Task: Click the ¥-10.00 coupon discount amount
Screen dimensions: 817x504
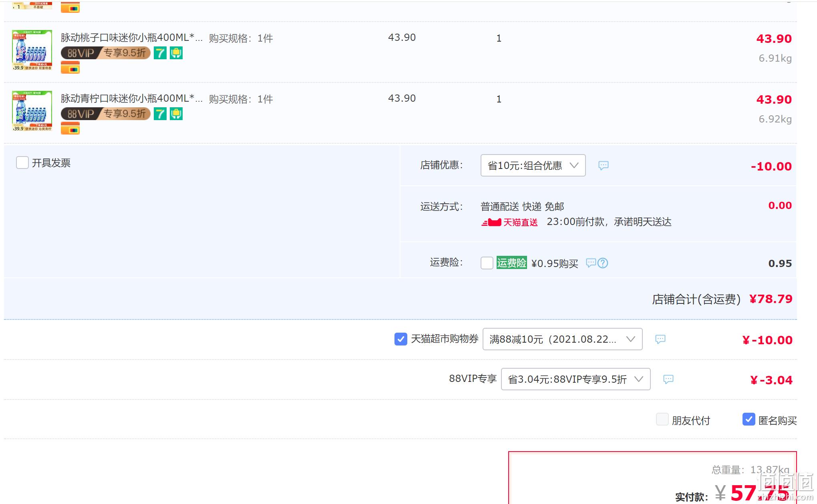Action: 767,340
